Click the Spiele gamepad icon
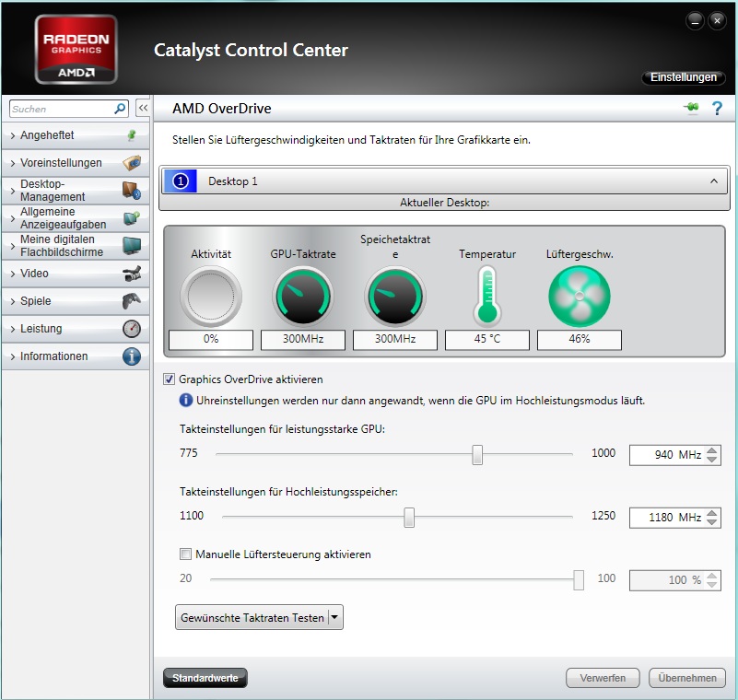 pos(132,301)
